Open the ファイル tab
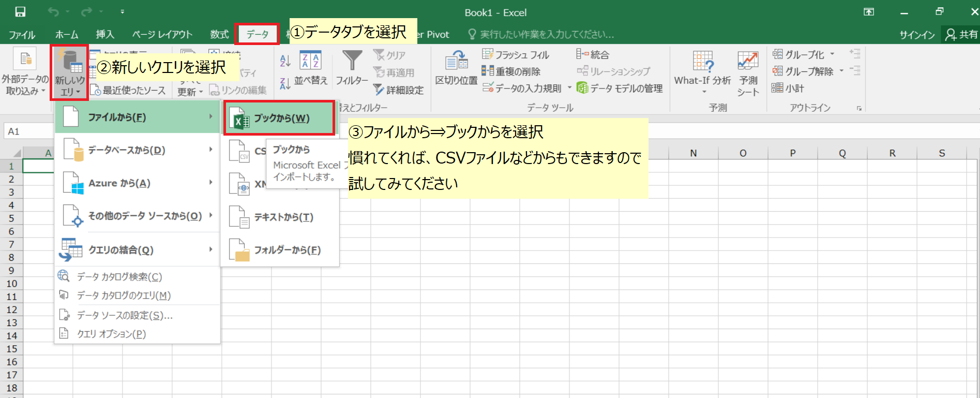This screenshot has height=398, width=980. point(22,35)
